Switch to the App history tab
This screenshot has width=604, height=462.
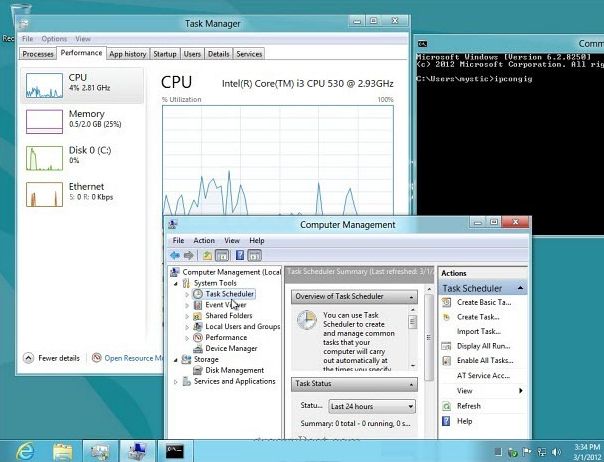128,54
